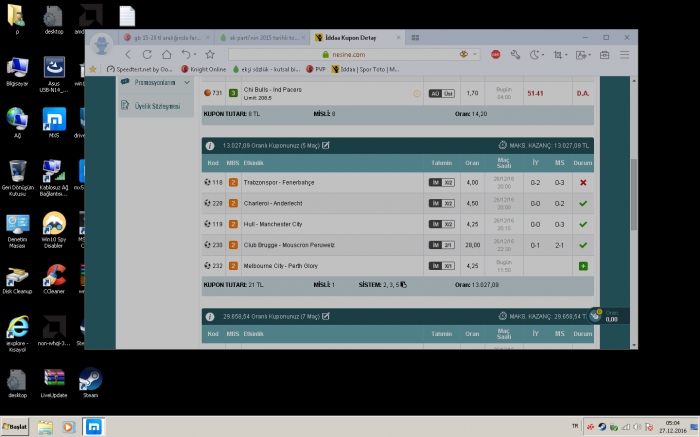Go back with the browser back arrow
The width and height of the screenshot is (700, 437).
coord(128,54)
